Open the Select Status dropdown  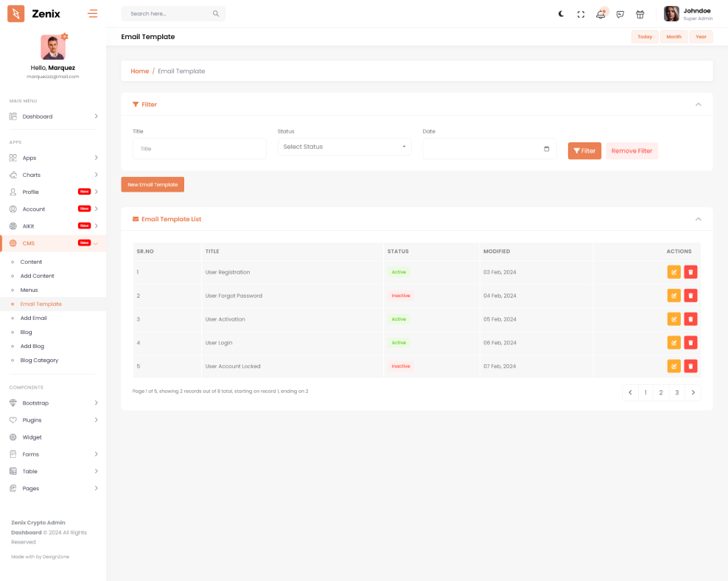pyautogui.click(x=344, y=147)
